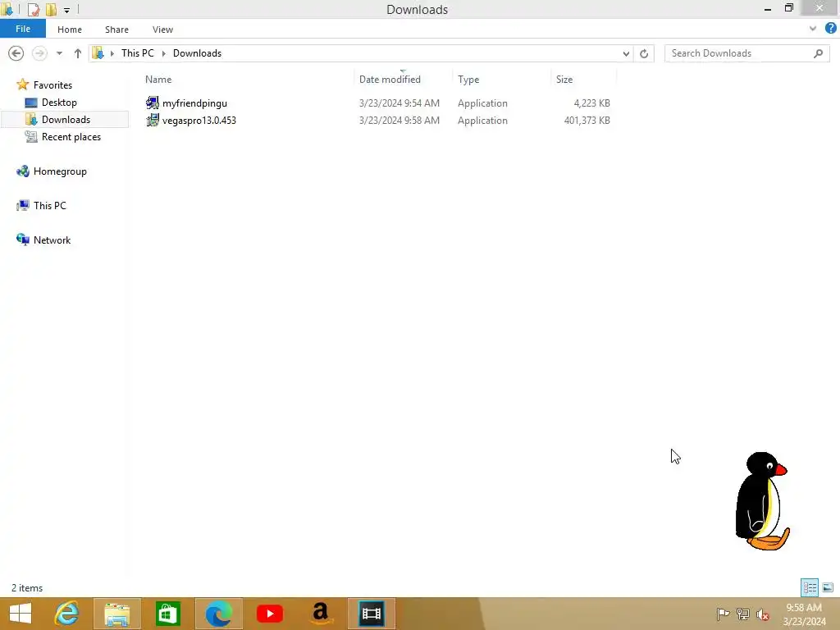Click the 3/23/2024 9:54 AM date cell
Screen dimensions: 840x630
coord(399,103)
